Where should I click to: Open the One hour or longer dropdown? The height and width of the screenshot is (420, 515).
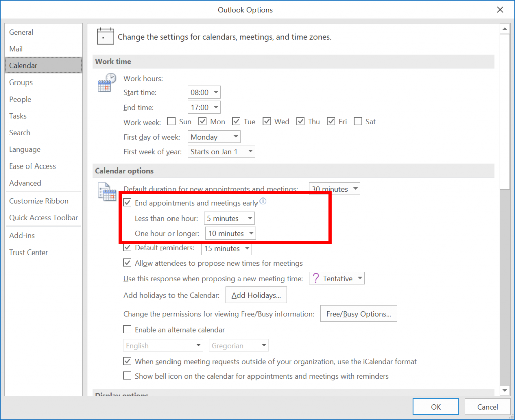point(231,233)
